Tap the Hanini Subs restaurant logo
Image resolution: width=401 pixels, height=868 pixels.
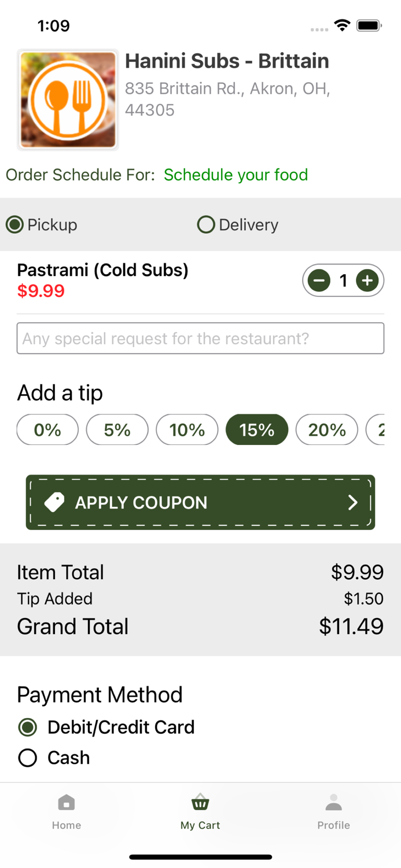(67, 98)
